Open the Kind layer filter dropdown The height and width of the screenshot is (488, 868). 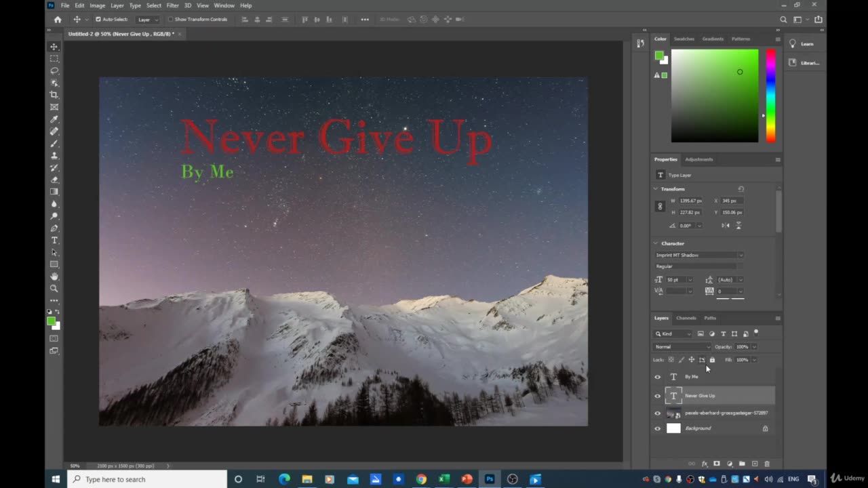(673, 333)
